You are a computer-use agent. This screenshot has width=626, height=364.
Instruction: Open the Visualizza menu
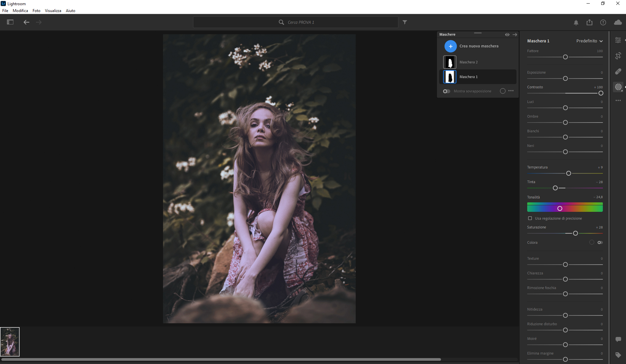click(x=53, y=11)
